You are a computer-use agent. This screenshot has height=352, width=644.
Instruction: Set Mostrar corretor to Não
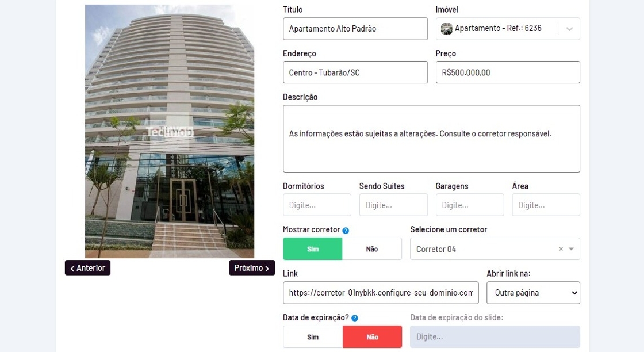[x=371, y=249]
